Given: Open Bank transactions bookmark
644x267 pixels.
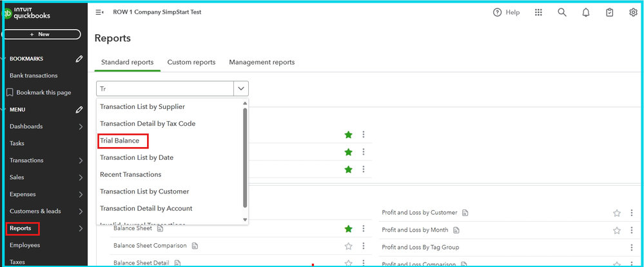Looking at the screenshot, I should tap(34, 75).
